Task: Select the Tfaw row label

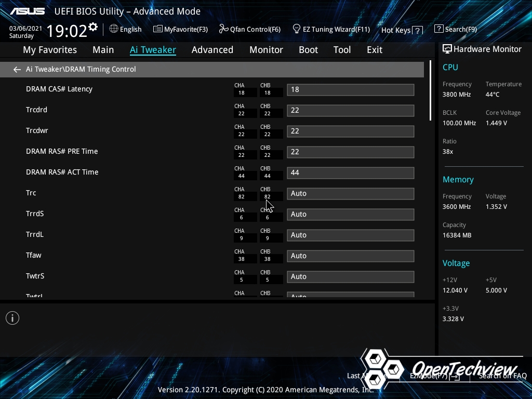Action: [34, 255]
